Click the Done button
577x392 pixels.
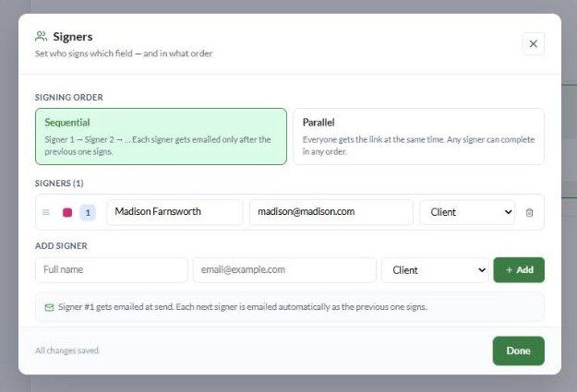point(519,350)
